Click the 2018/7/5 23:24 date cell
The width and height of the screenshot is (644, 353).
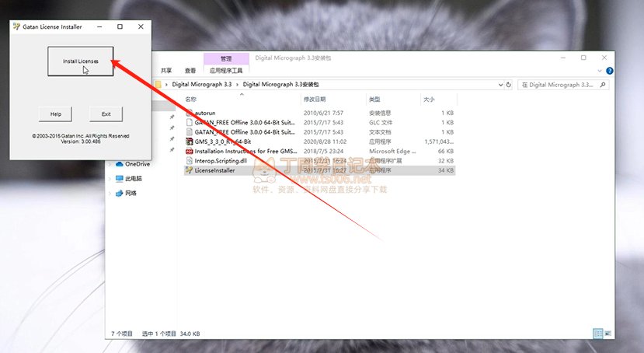pyautogui.click(x=323, y=151)
